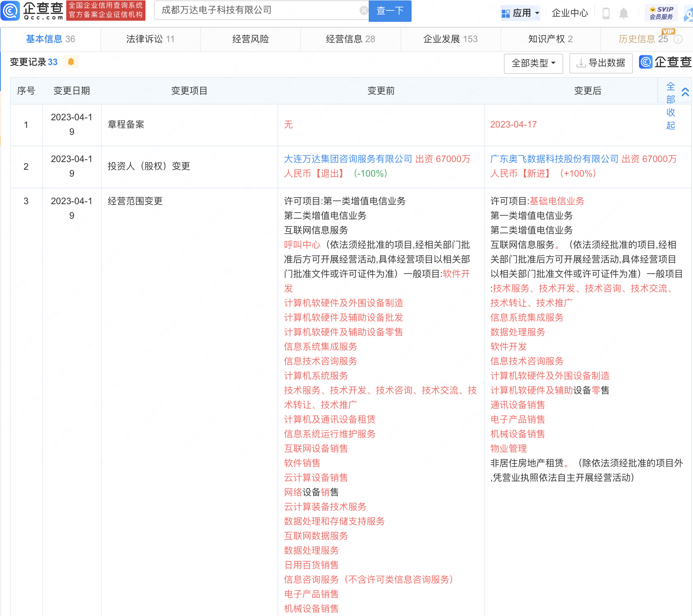Open 广东奥飞数据科技股份有限公司 link

(x=554, y=159)
